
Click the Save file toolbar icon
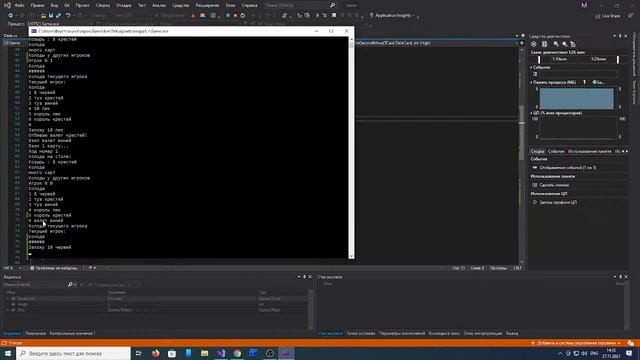pyautogui.click(x=51, y=16)
